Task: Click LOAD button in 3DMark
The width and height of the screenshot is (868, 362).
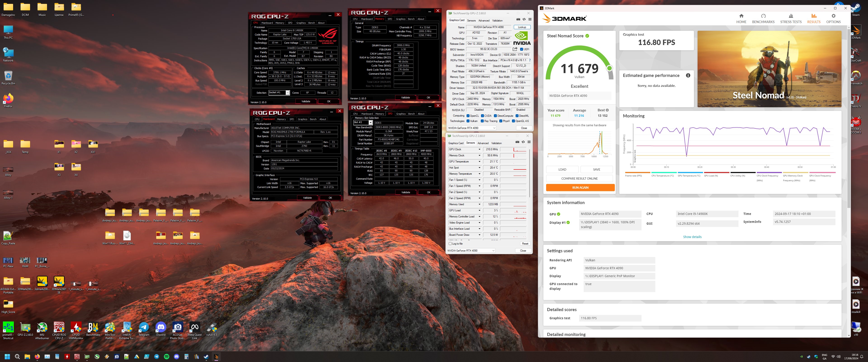Action: coord(562,169)
